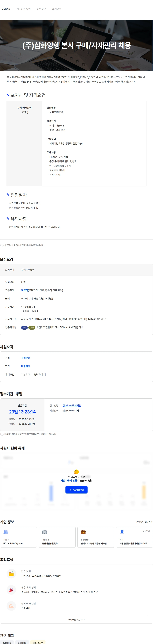
Task: Click the 포지션 및 자격요건 heading
Action: 28,95
